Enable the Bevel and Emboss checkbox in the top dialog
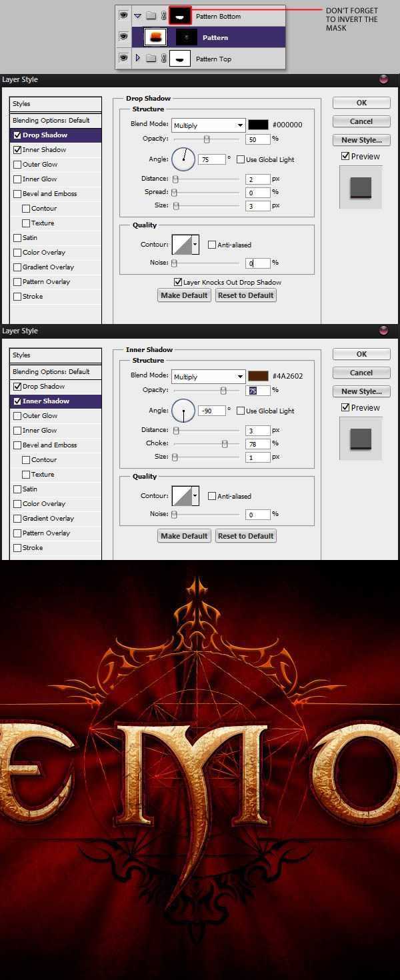Image resolution: width=400 pixels, height=980 pixels. pos(17,194)
